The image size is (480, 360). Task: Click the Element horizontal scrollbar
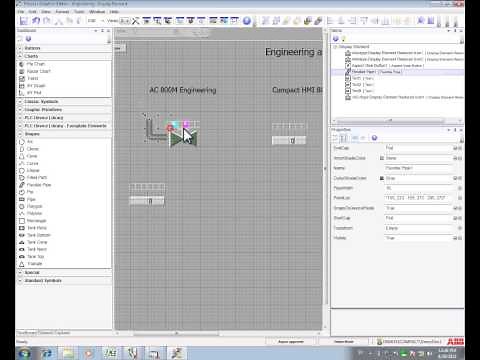click(390, 121)
